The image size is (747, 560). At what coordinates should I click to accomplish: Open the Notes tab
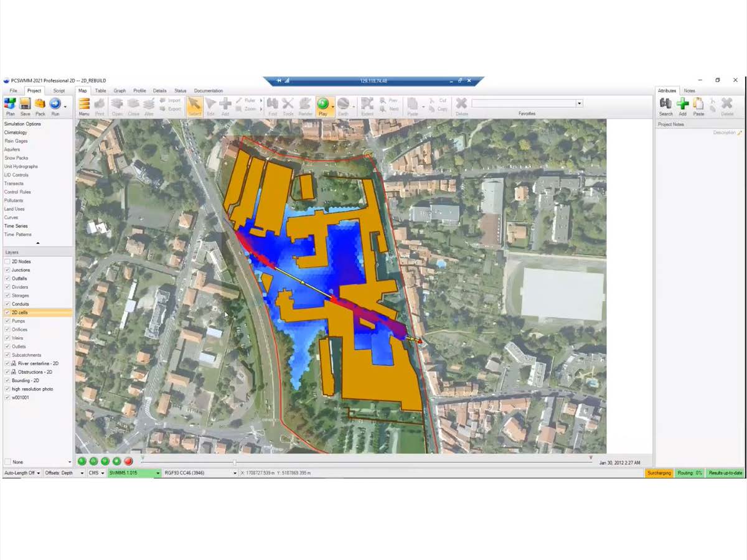(689, 91)
